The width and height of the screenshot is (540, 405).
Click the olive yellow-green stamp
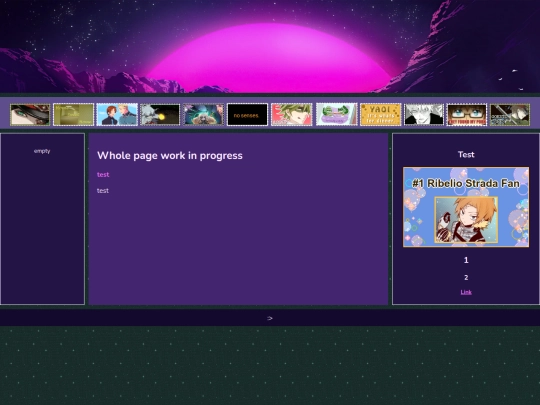[x=73, y=115]
